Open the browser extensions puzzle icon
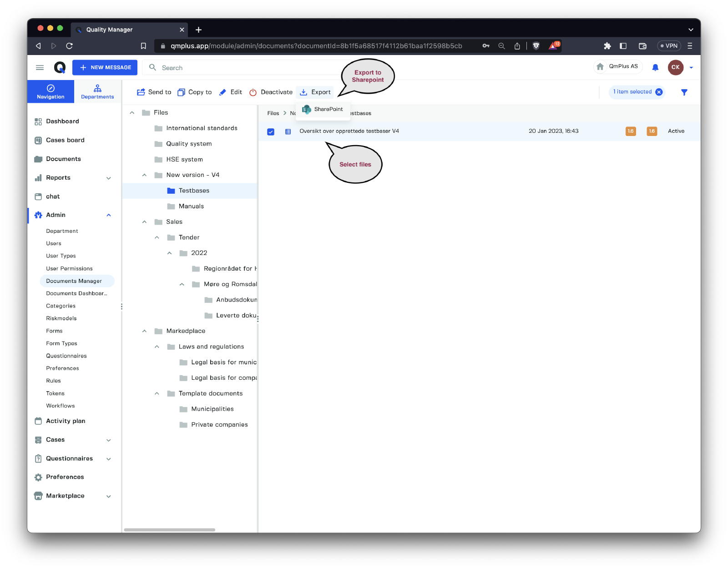728x569 pixels. 607,46
